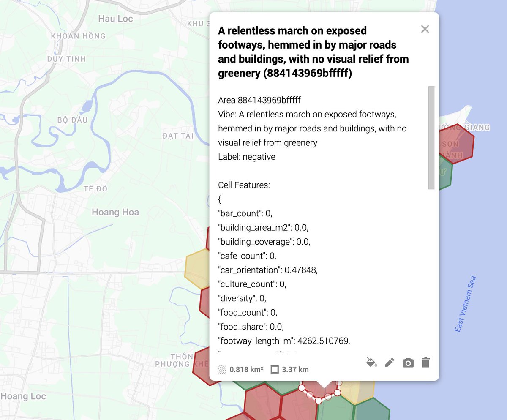Select the yellow hexagon left of the popup

click(197, 269)
